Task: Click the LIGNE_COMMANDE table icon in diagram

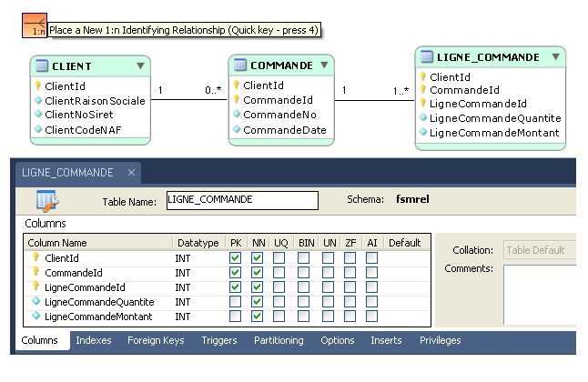Action: click(427, 57)
